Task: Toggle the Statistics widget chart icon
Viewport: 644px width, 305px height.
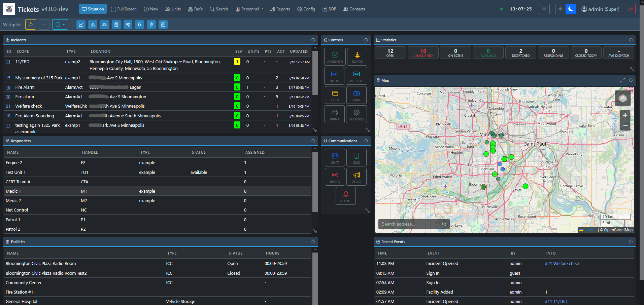Action: pos(81,25)
